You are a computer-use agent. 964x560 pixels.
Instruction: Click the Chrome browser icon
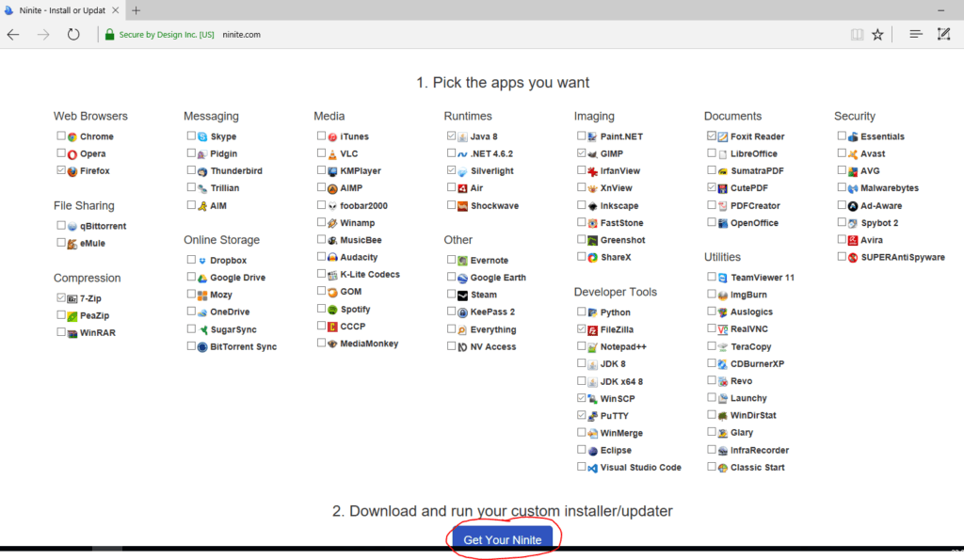click(72, 137)
